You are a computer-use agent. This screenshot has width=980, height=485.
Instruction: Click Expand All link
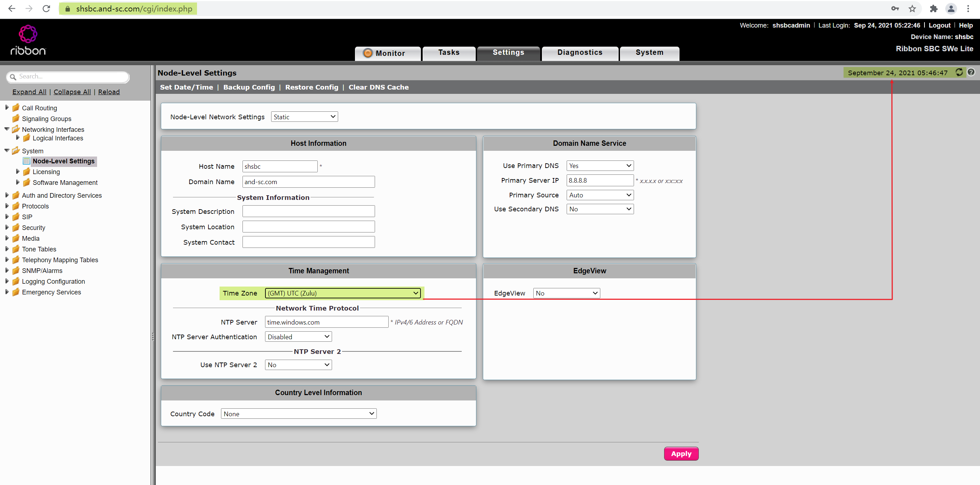tap(29, 92)
